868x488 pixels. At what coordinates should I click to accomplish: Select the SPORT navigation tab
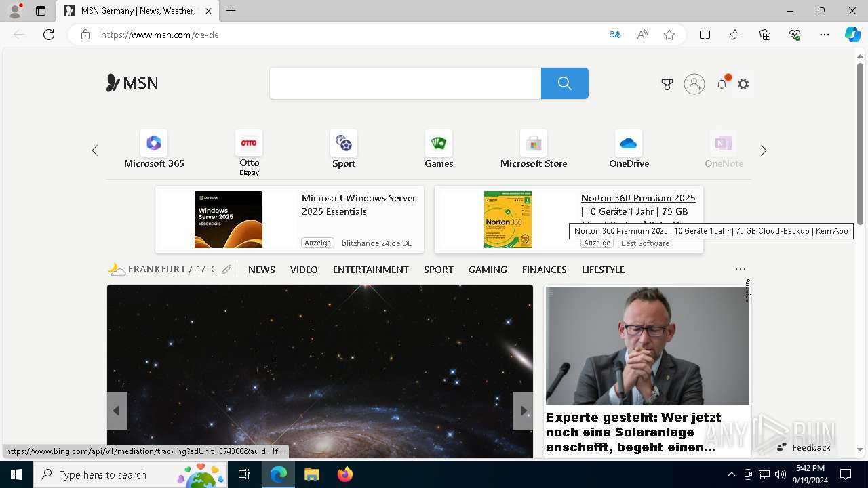point(439,270)
